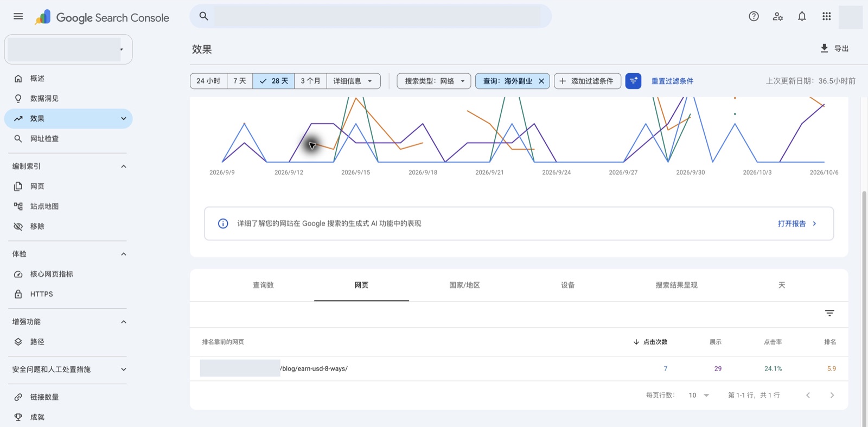This screenshot has width=868, height=427.
Task: Click the 第 1-1 行，共 1 行 text
Action: point(754,395)
